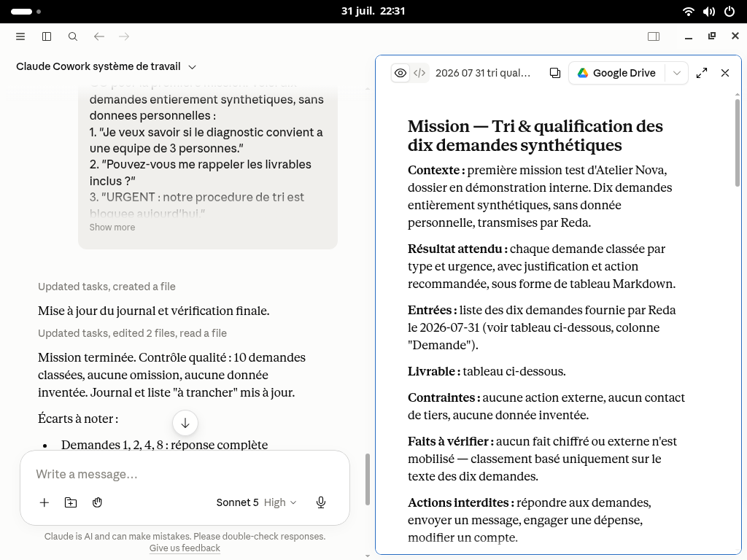Open the clock showing 31 juil. 22:31
This screenshot has width=747, height=560.
pyautogui.click(x=373, y=11)
